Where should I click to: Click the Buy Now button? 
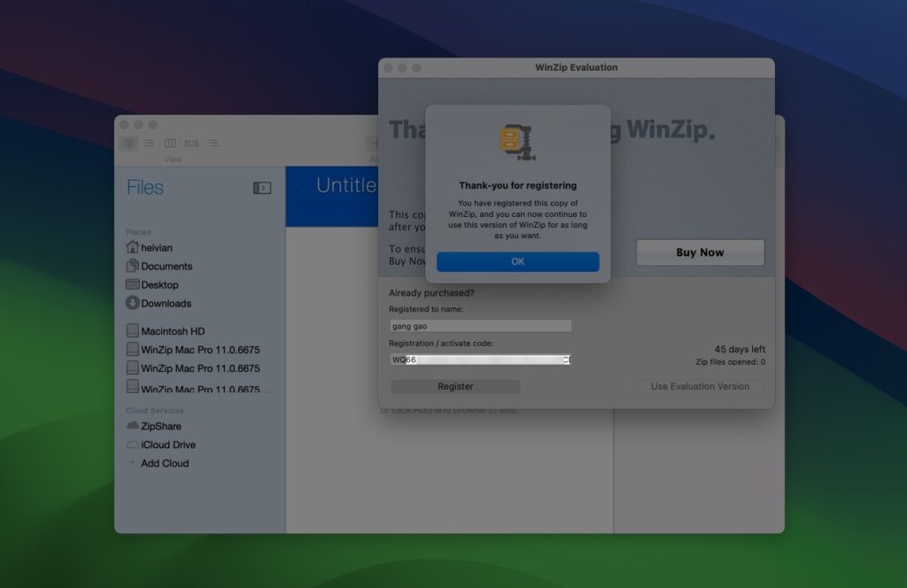(x=700, y=252)
